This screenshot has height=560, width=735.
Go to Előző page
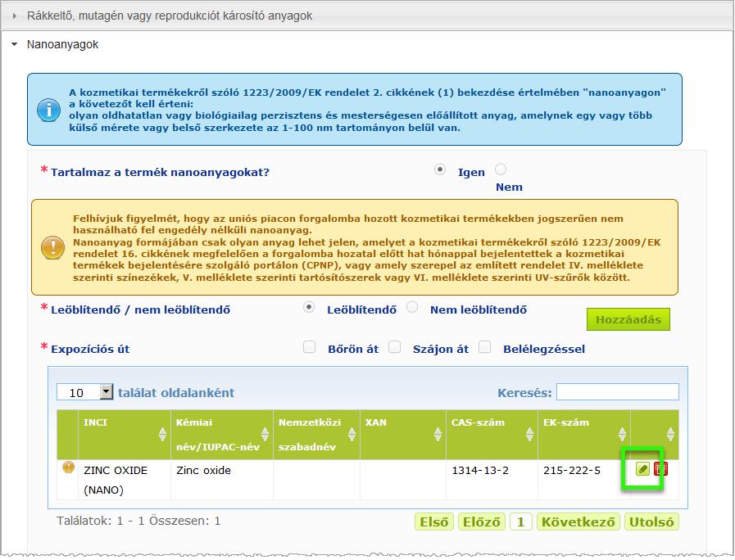point(482,522)
